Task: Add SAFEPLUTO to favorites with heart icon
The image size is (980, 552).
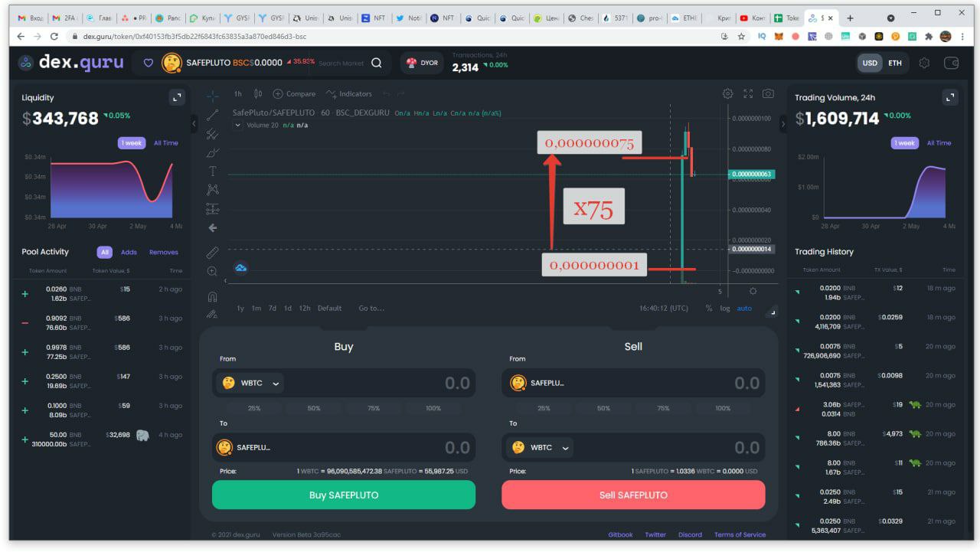Action: (149, 63)
